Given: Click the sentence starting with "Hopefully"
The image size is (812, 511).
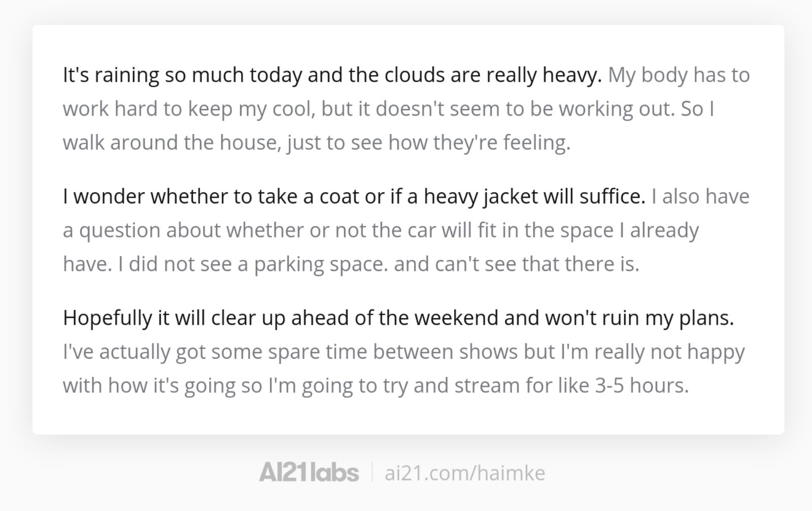Looking at the screenshot, I should click(x=398, y=318).
